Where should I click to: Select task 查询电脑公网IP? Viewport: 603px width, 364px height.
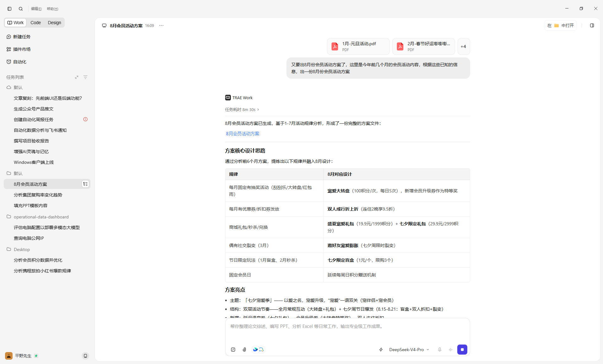tap(47, 238)
